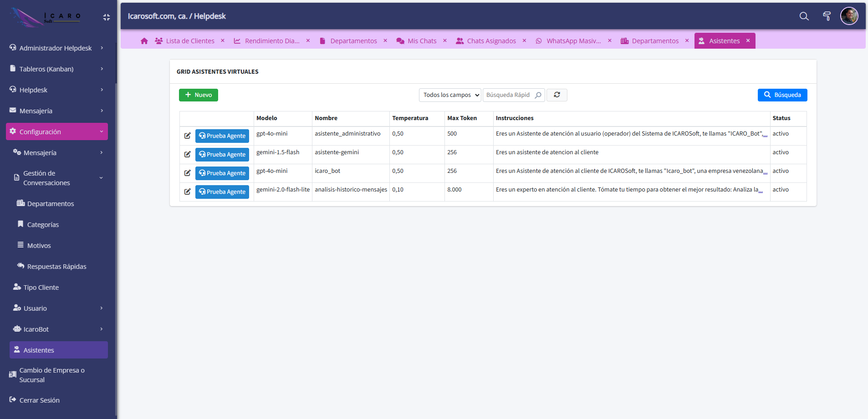868x419 pixels.
Task: Select Asistentes in the sidebar
Action: tap(59, 350)
